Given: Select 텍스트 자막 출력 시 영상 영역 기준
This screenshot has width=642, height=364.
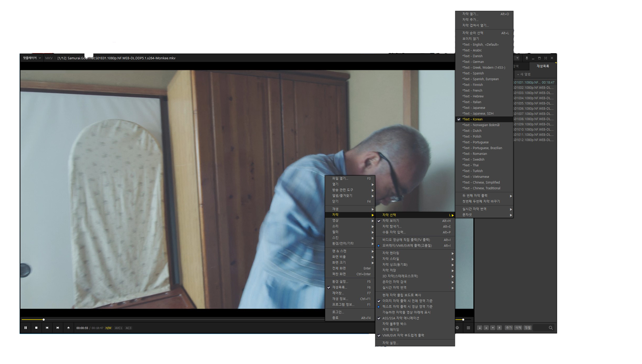Looking at the screenshot, I should [x=415, y=307].
